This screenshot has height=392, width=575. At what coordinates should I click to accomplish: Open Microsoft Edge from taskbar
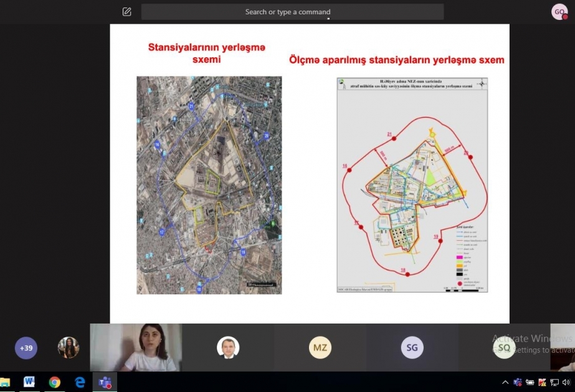(80, 382)
